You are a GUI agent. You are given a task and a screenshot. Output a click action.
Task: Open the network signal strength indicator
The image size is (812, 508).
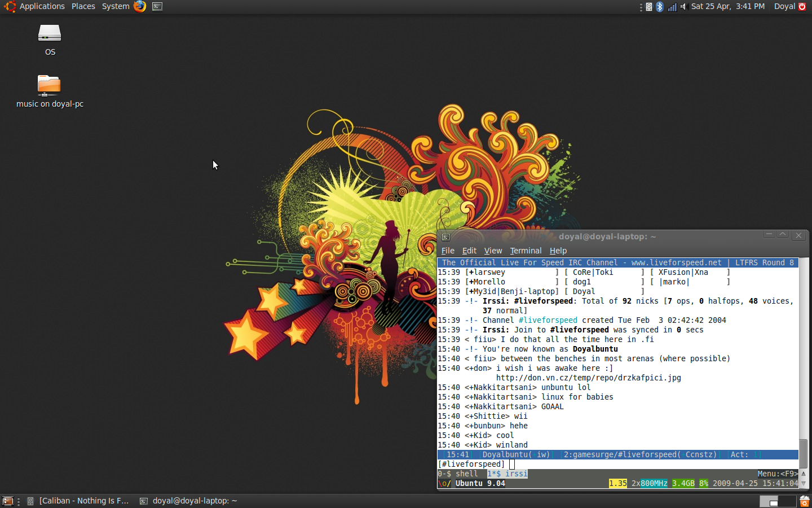coord(672,7)
